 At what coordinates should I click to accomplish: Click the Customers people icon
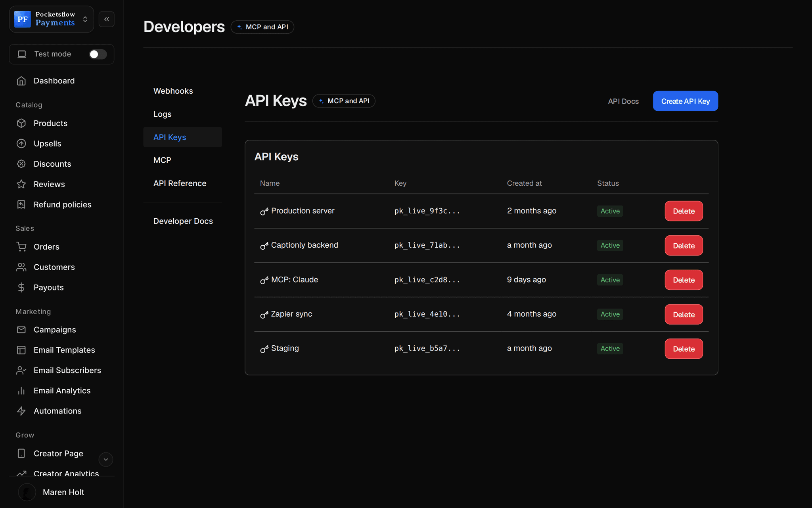point(21,267)
